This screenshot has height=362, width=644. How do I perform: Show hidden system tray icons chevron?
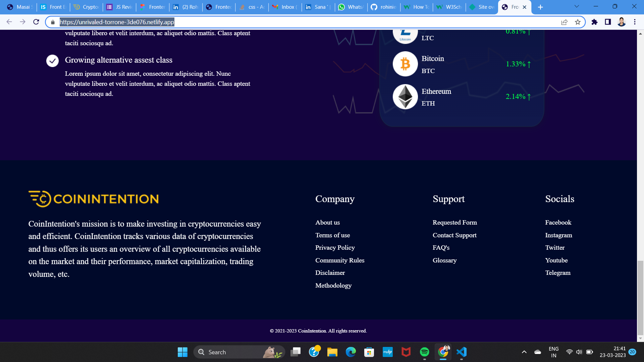pyautogui.click(x=524, y=352)
